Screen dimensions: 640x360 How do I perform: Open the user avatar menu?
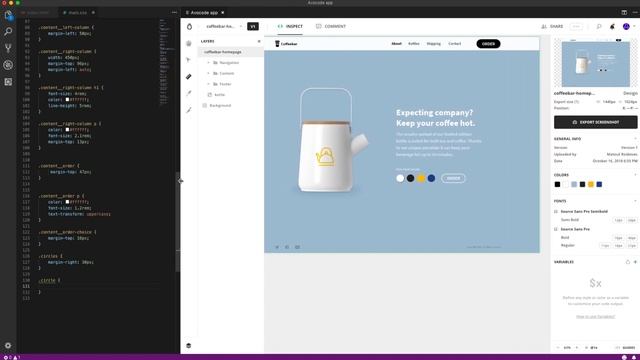click(x=626, y=27)
